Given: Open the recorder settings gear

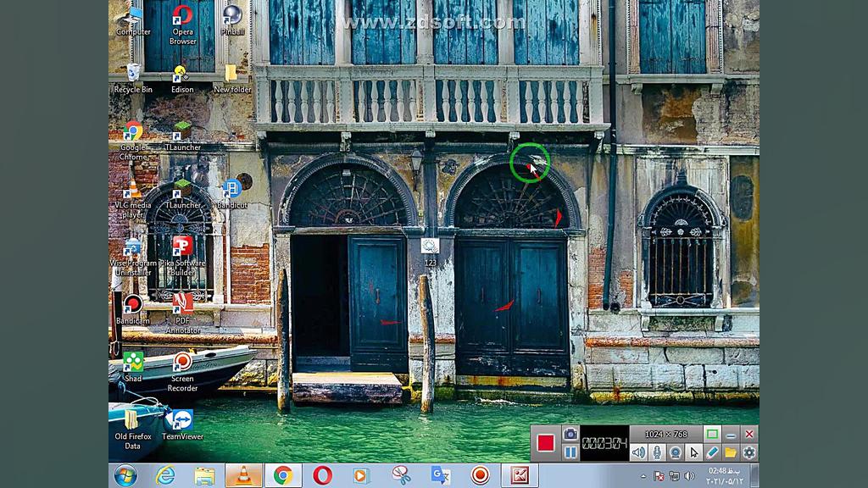Looking at the screenshot, I should (x=749, y=452).
